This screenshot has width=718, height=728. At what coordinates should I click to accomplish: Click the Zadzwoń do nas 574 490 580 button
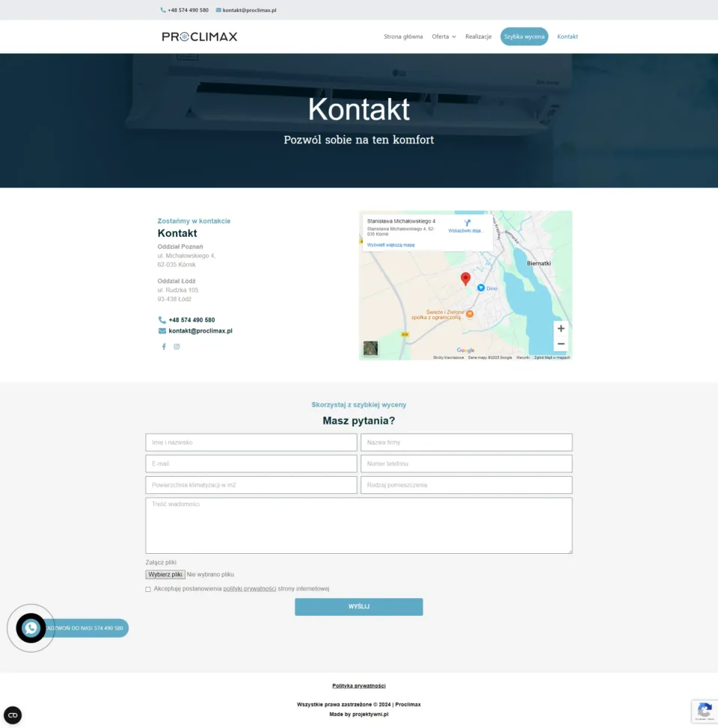(86, 628)
